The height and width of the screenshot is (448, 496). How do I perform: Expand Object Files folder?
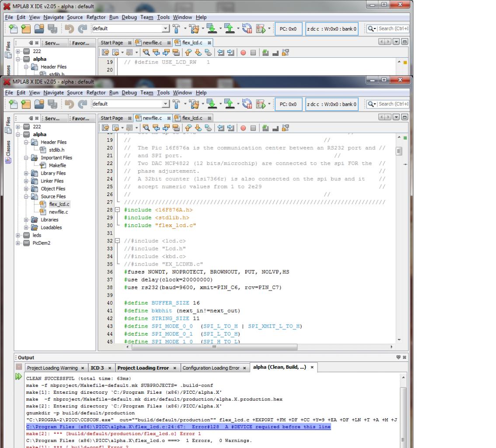click(x=26, y=189)
